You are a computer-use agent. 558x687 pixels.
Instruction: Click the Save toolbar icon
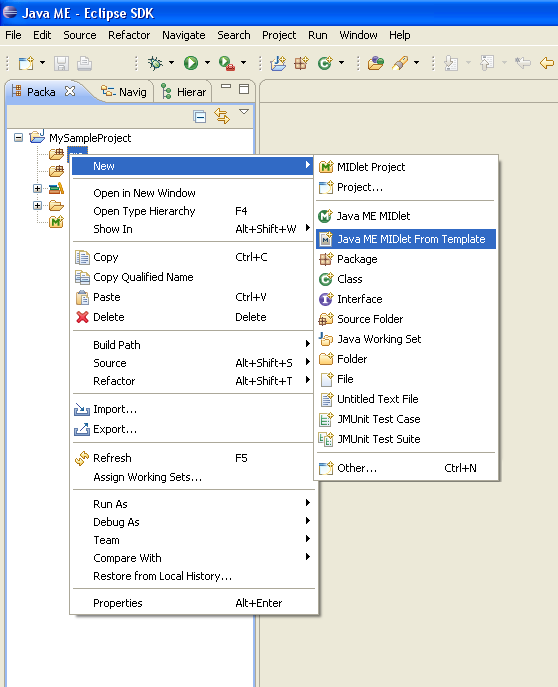[61, 64]
